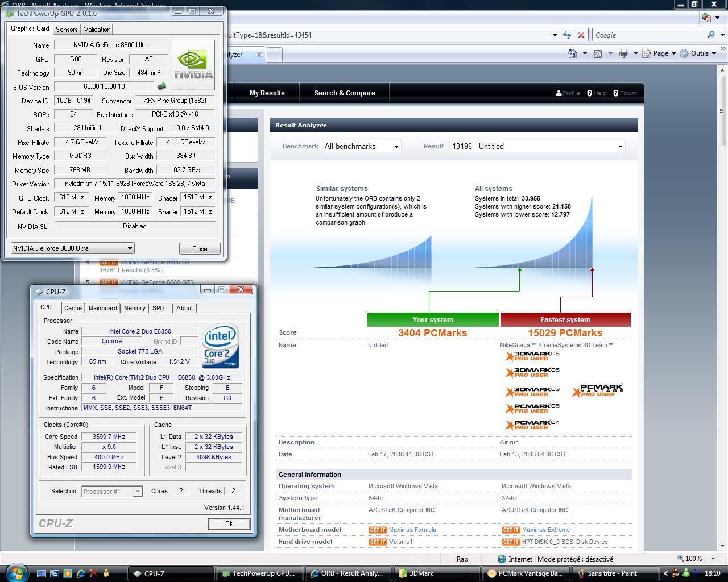Click the RSS feeds icon in IE toolbar

[598, 53]
